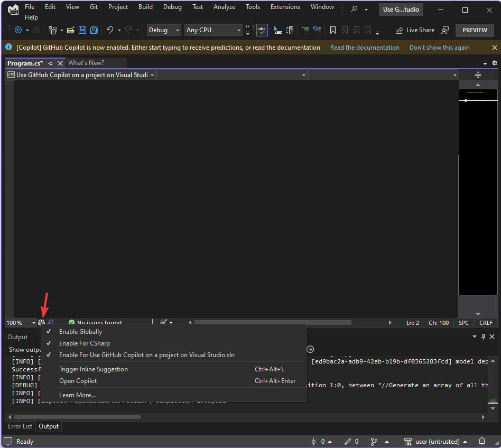The width and height of the screenshot is (501, 448).
Task: Open a file using the Open File icon
Action: [71, 30]
